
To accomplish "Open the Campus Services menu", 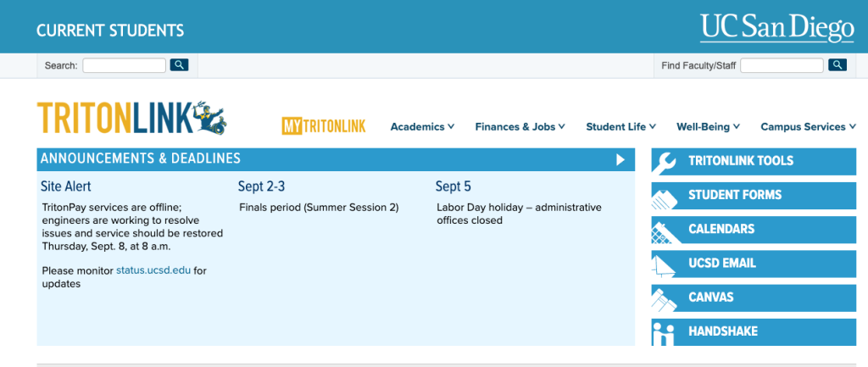I will pyautogui.click(x=808, y=127).
